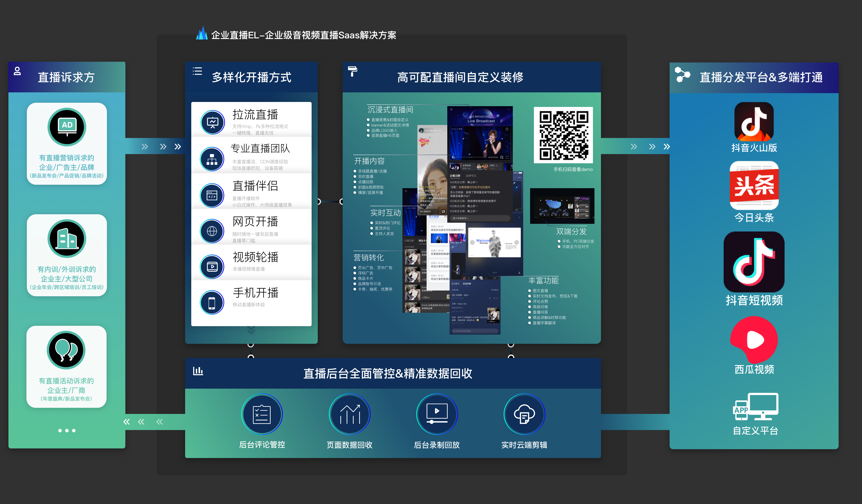Click the 抖音火山版 app icon
Image resolution: width=862 pixels, height=504 pixels.
(754, 121)
